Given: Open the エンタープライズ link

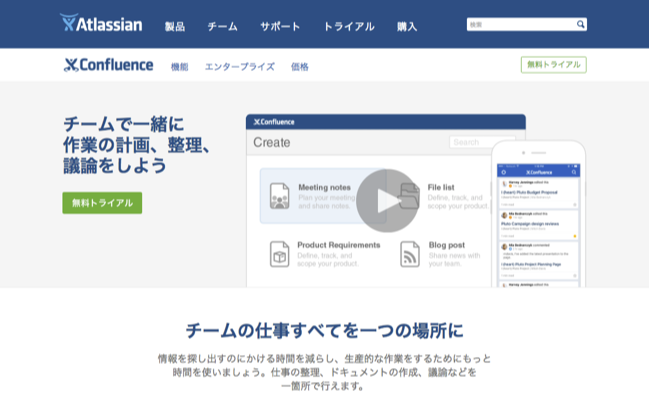Looking at the screenshot, I should (240, 67).
